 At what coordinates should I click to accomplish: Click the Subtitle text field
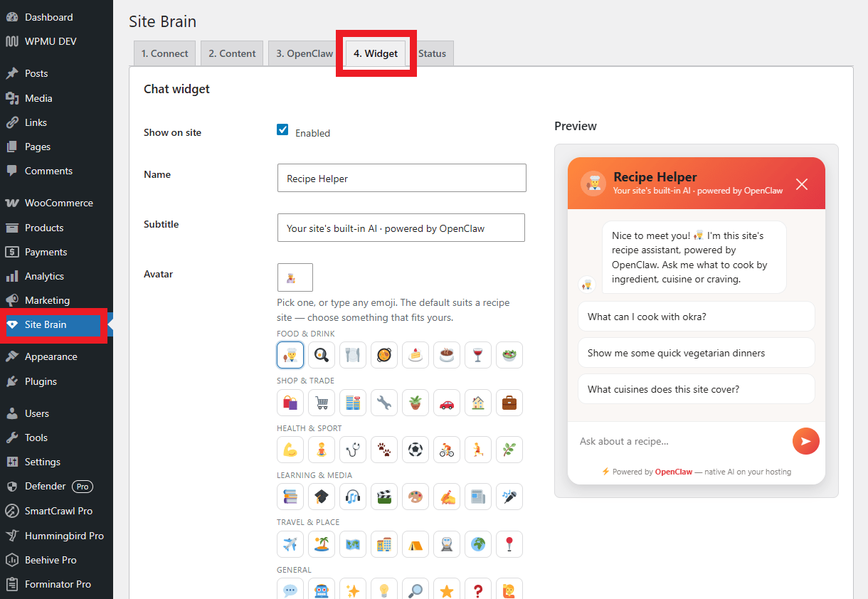(401, 228)
